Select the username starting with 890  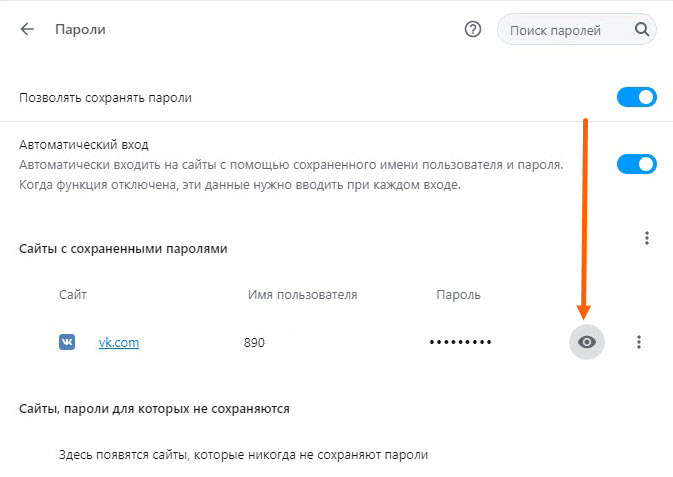click(254, 342)
